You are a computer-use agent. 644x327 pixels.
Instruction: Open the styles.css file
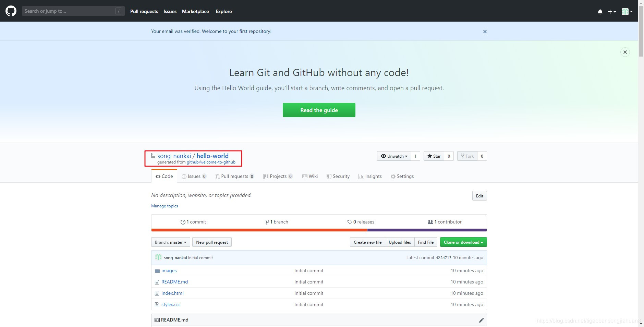171,304
